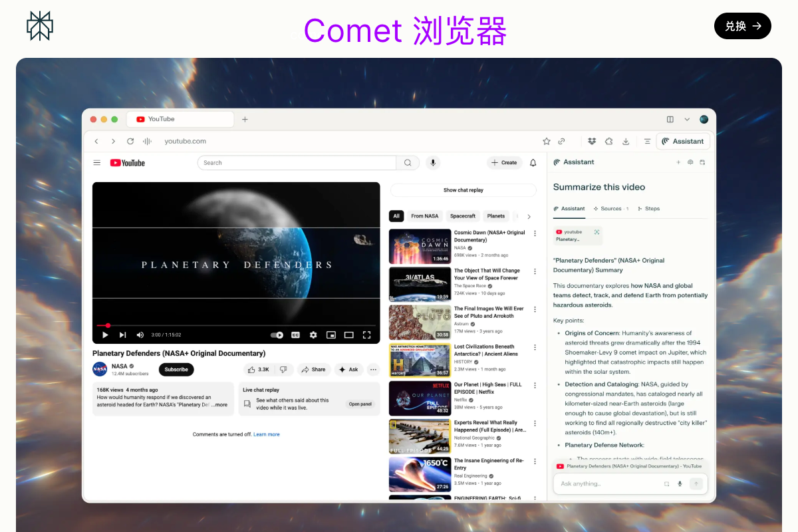Screen dimensions: 798x532
Task: Switch to the Sources tab in Assistant
Action: (x=610, y=208)
